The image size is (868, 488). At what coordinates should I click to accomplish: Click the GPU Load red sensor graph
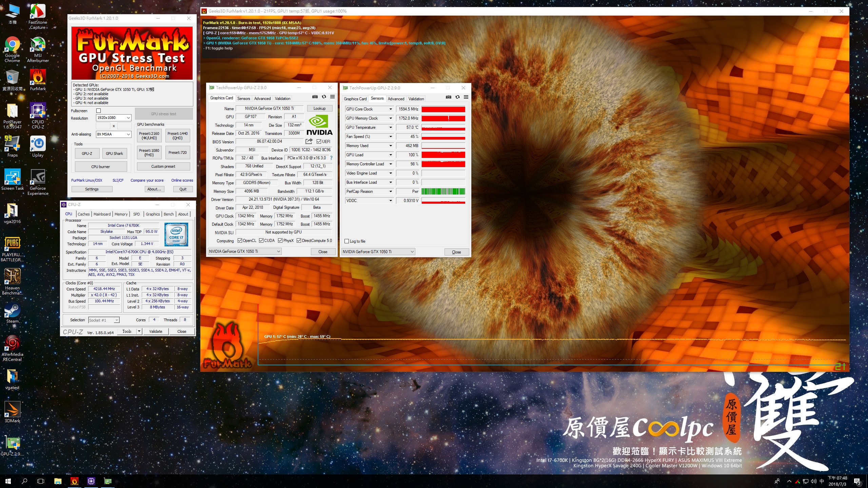443,155
